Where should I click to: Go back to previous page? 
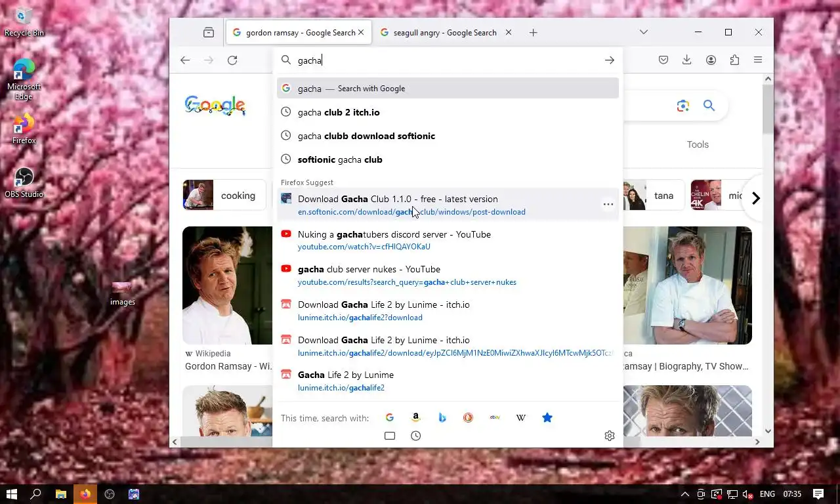pos(185,60)
